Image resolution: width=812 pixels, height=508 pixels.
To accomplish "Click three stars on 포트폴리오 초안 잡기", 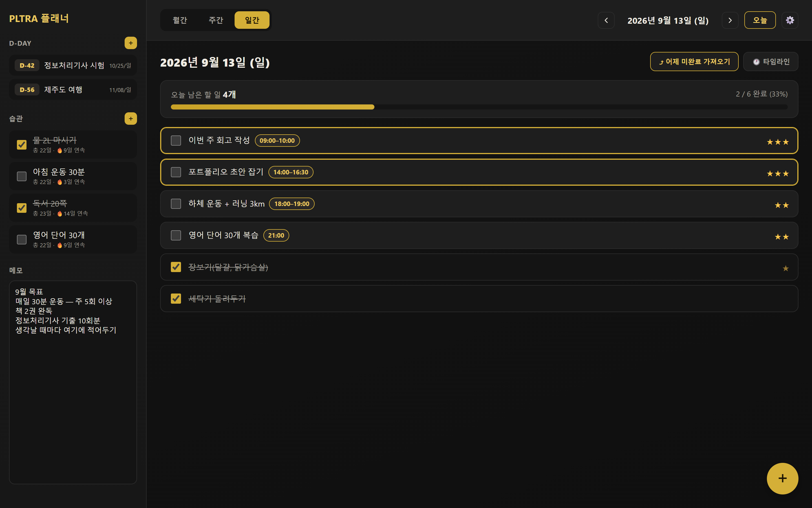I will (x=777, y=174).
